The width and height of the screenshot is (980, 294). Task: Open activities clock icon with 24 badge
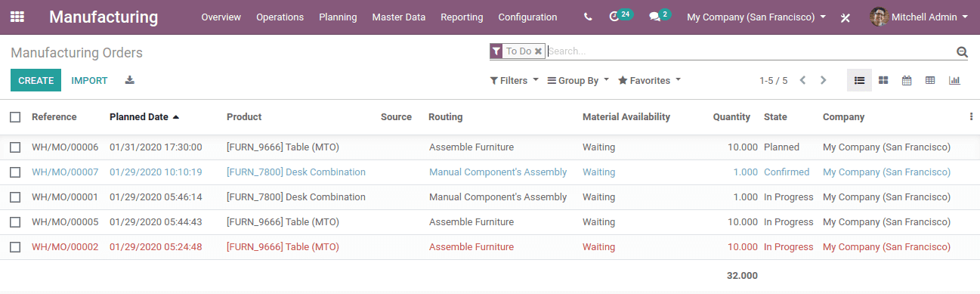(x=620, y=16)
